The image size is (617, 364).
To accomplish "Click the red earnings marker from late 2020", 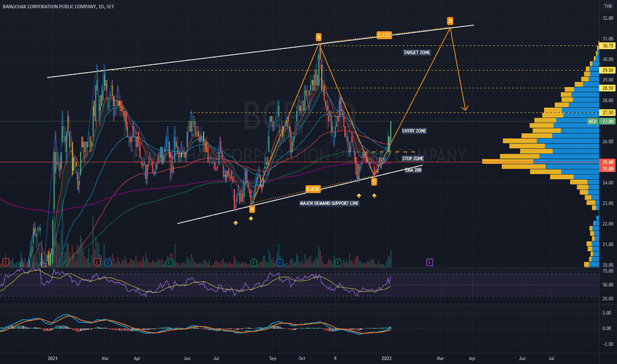I will click(x=6, y=262).
